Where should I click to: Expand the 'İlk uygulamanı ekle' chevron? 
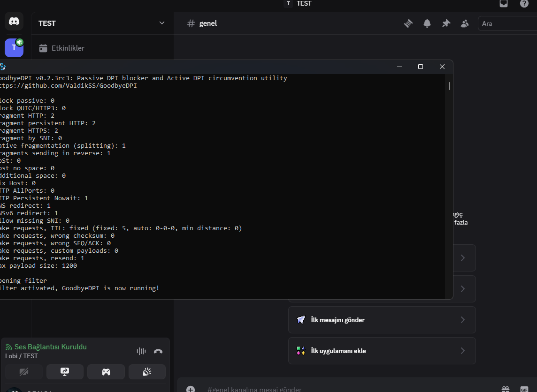point(462,351)
